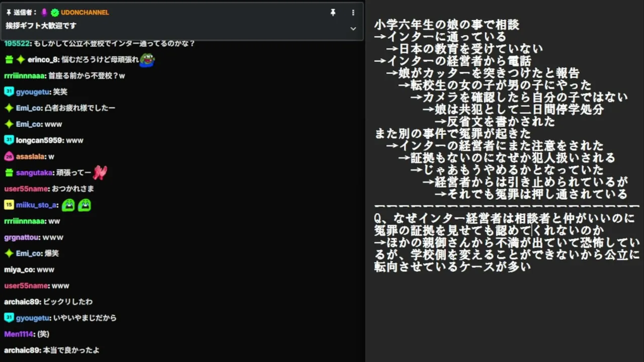Open miiku_sto_a user card
The width and height of the screenshot is (644, 362).
36,205
